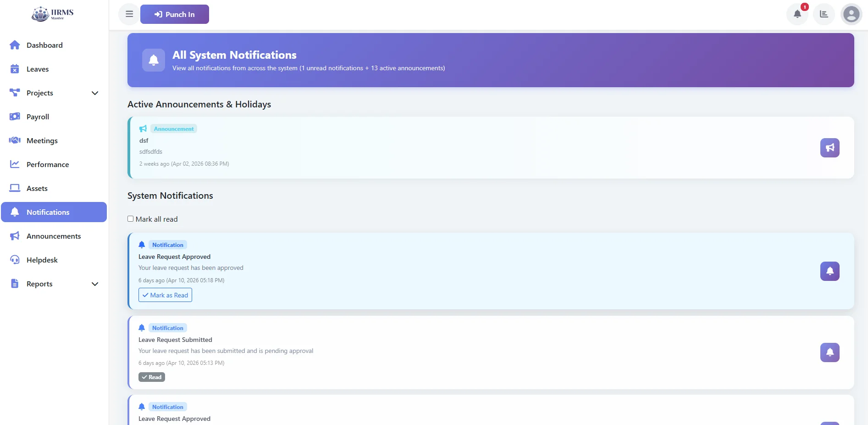Click the purple megaphone button on dsf announcement

tap(830, 148)
